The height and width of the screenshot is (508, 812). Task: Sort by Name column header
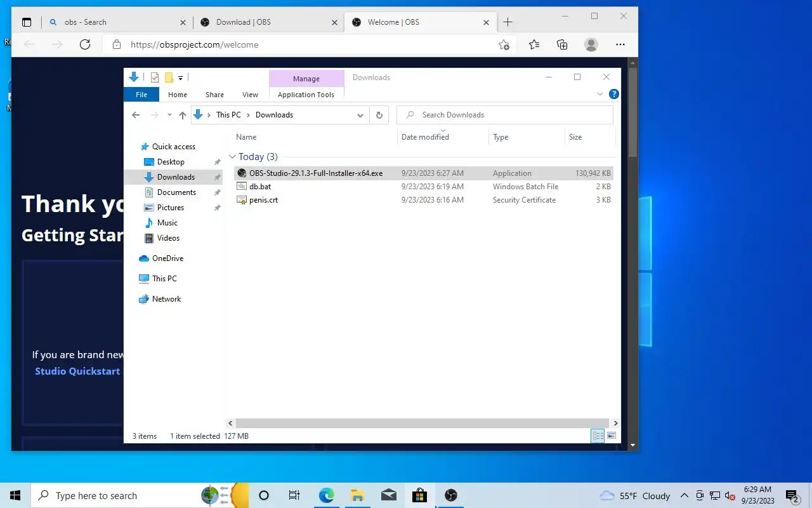(x=246, y=137)
